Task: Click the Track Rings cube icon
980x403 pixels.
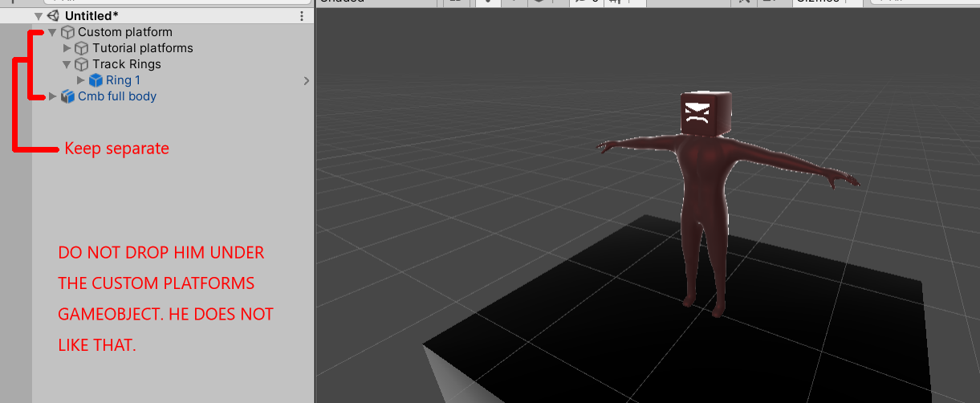Action: [82, 64]
